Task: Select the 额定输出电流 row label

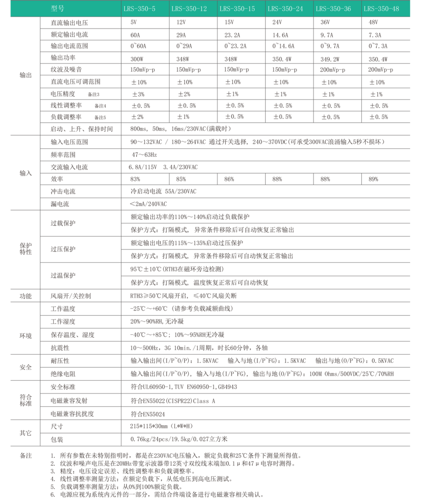Action: (69, 35)
